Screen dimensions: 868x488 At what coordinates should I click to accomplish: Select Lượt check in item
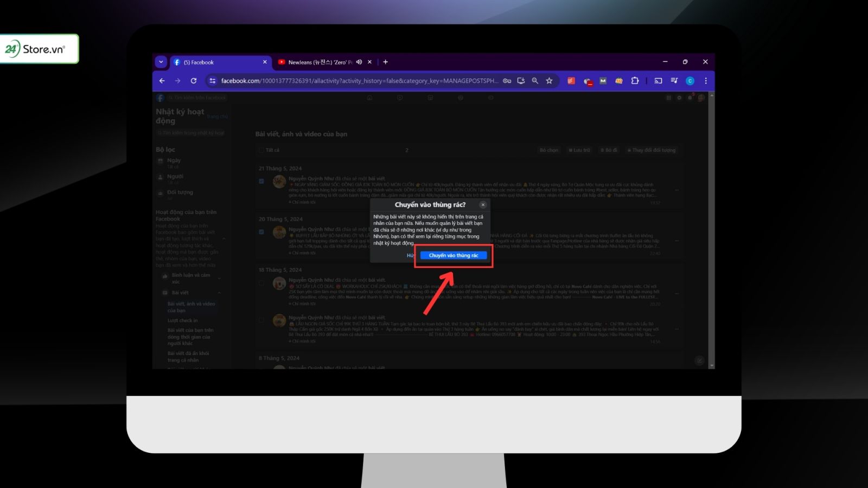click(183, 320)
